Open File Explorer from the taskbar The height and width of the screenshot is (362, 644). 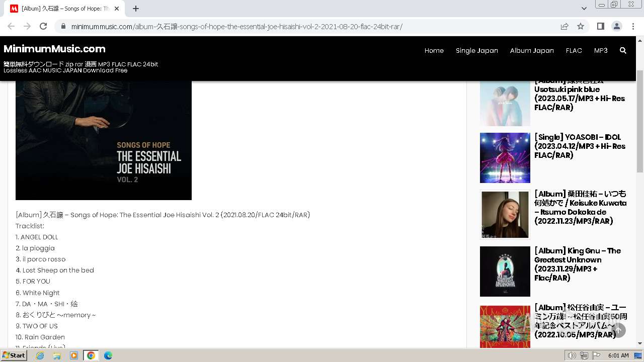(x=57, y=355)
